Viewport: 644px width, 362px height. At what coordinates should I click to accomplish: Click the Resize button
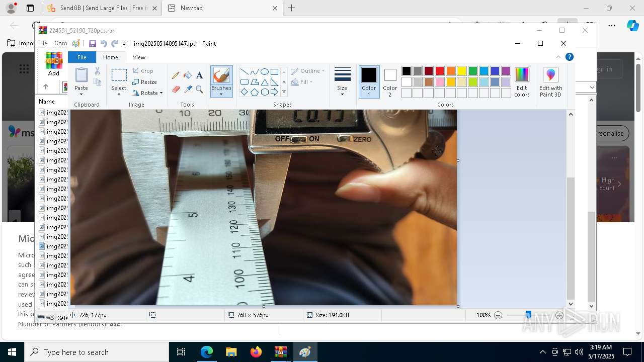pyautogui.click(x=145, y=82)
